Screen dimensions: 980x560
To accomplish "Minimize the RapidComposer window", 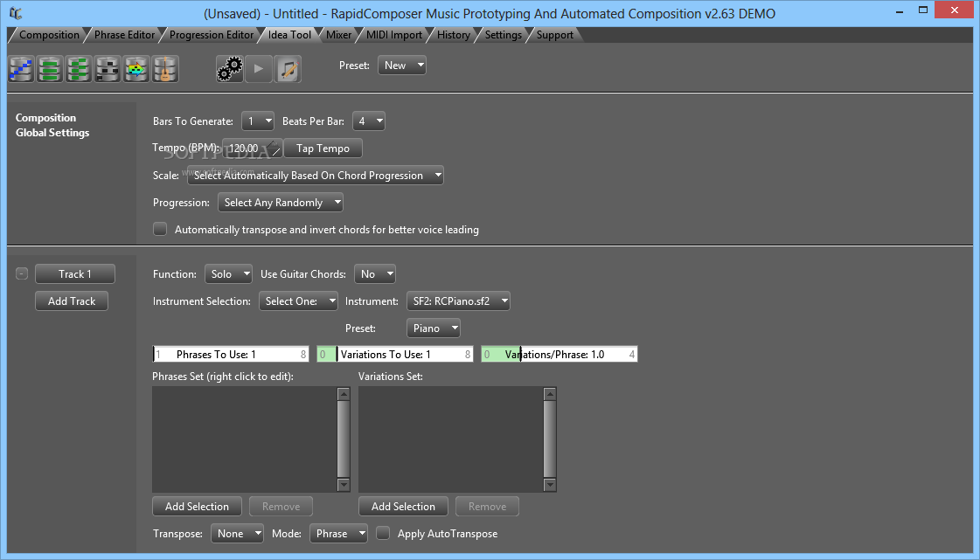I will [x=900, y=10].
